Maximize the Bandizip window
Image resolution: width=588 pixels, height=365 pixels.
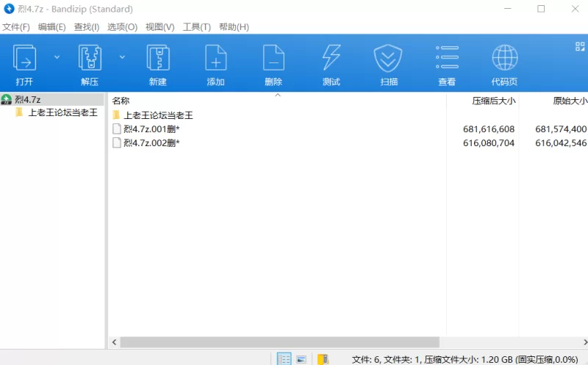pos(541,9)
